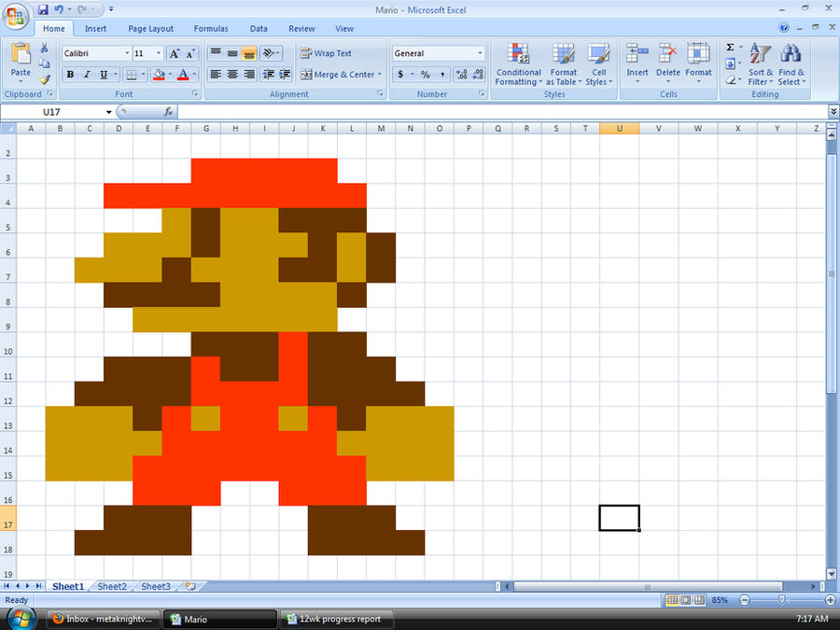Click the Paste icon
Image resolution: width=840 pixels, height=630 pixels.
point(21,53)
